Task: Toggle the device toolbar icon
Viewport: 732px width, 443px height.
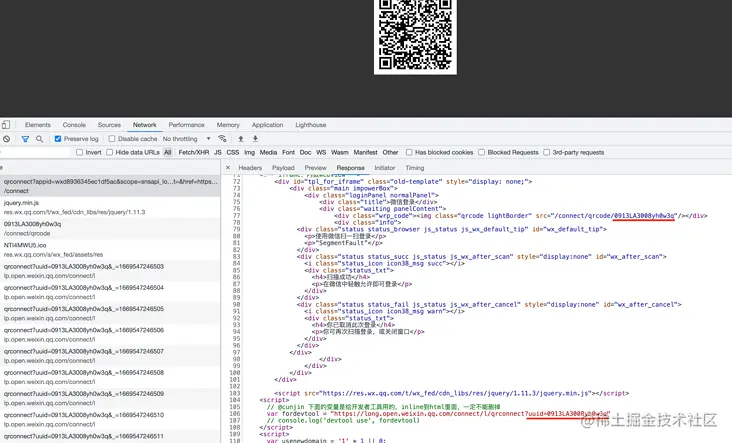Action: [x=6, y=125]
